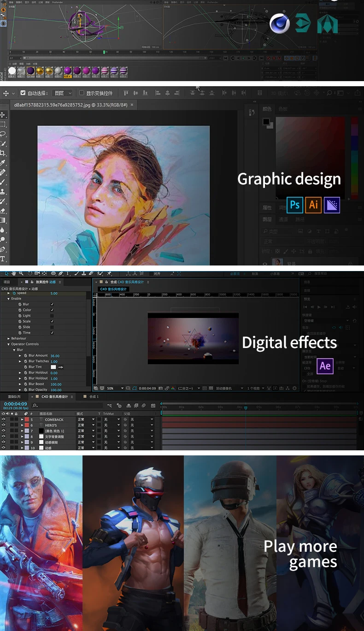Select the Brush tool in Photoshop toolbox
364x631 pixels.
[x=3, y=182]
